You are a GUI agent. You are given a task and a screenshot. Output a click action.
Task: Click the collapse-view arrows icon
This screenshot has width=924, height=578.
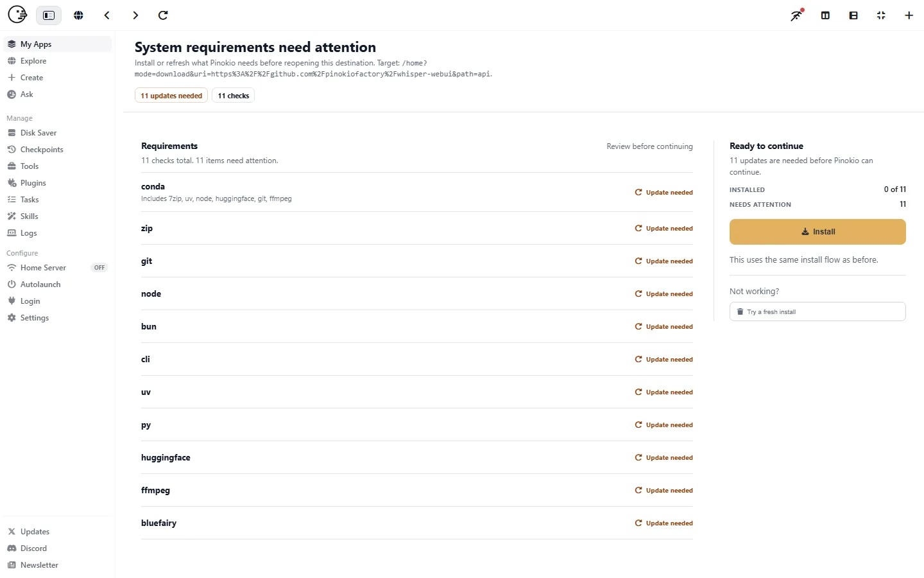pos(881,15)
